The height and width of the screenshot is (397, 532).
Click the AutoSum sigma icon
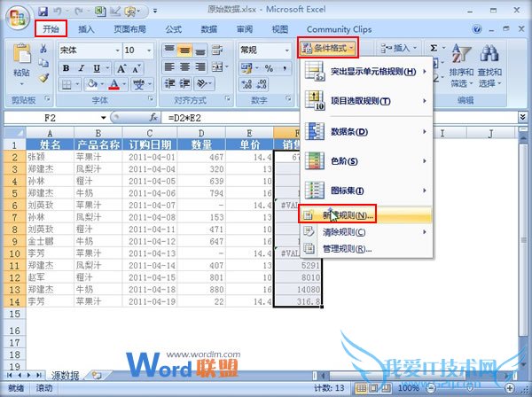pyautogui.click(x=434, y=48)
